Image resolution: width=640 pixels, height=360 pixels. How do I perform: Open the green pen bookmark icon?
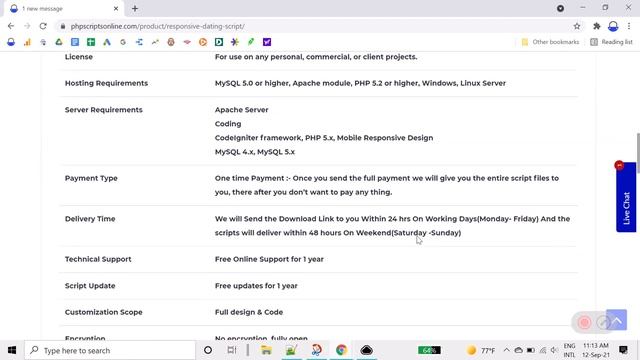click(251, 42)
